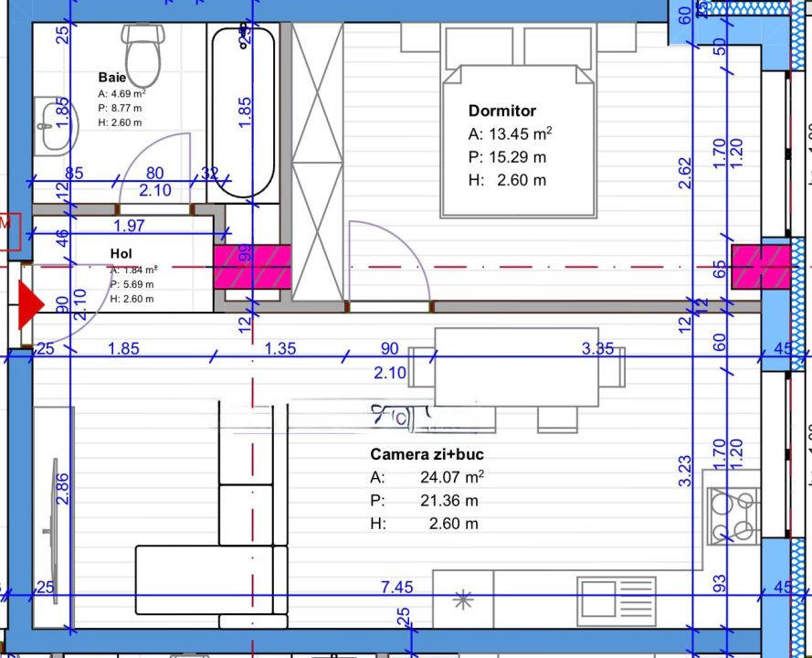
Task: Click the red entrance arrow marker
Action: 27,306
